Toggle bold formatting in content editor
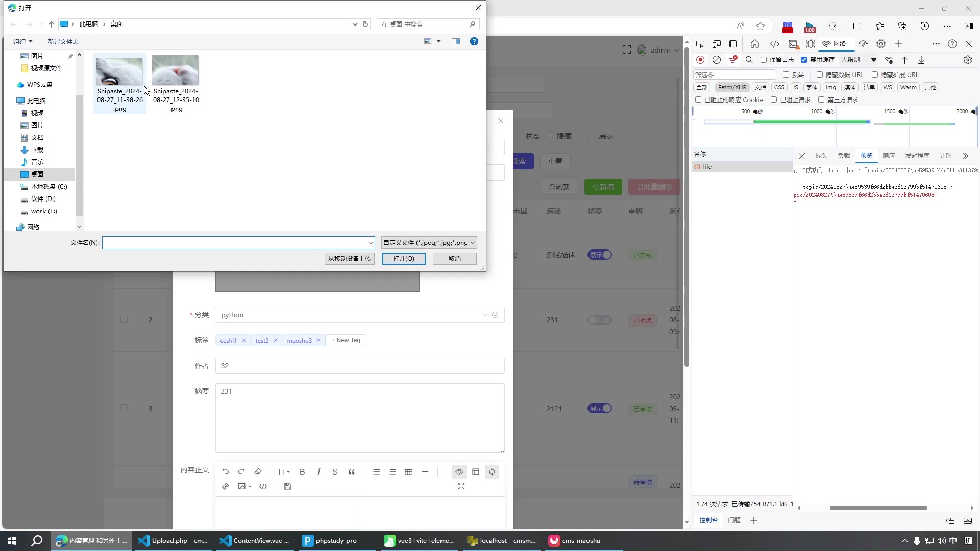The width and height of the screenshot is (980, 551). (x=302, y=472)
